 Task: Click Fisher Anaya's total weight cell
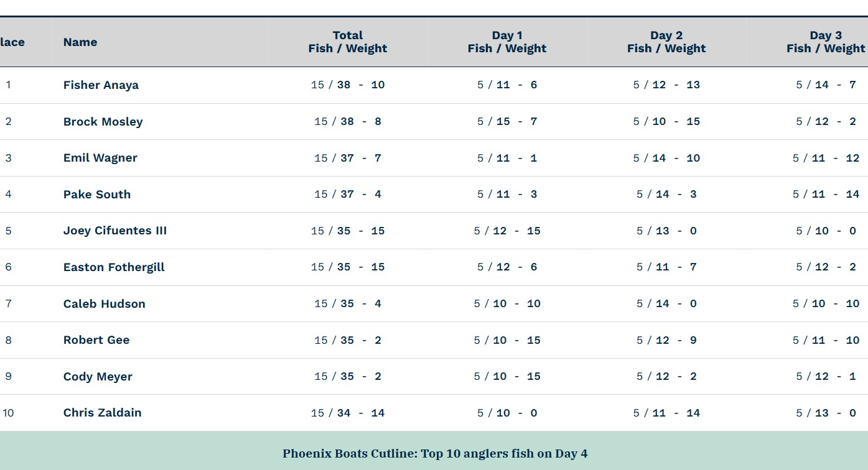click(x=348, y=85)
